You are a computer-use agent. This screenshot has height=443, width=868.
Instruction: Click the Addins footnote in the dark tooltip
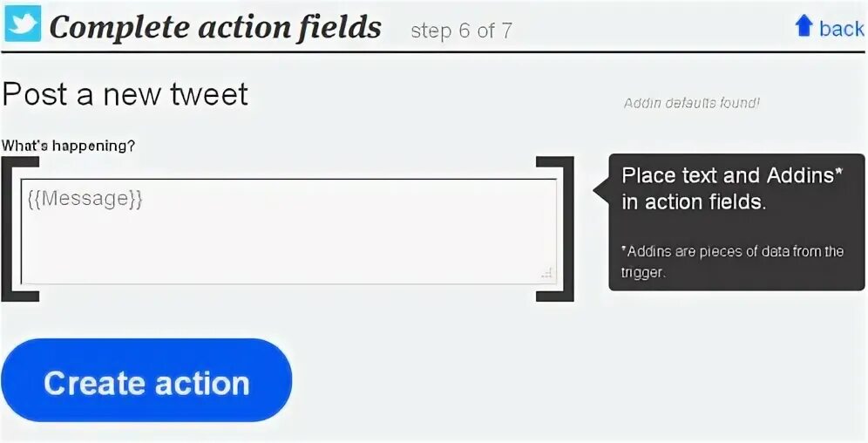732,261
